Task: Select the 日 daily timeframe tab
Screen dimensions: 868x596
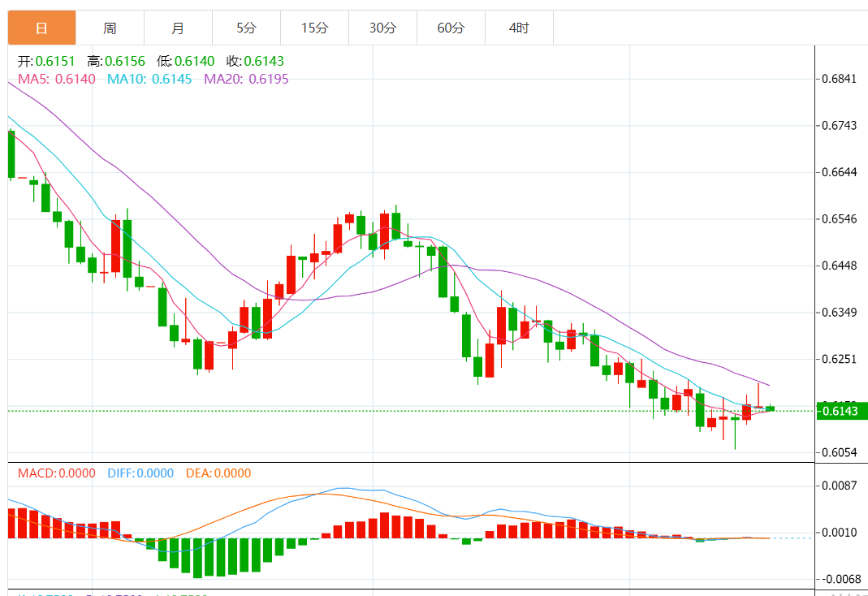Action: (41, 28)
